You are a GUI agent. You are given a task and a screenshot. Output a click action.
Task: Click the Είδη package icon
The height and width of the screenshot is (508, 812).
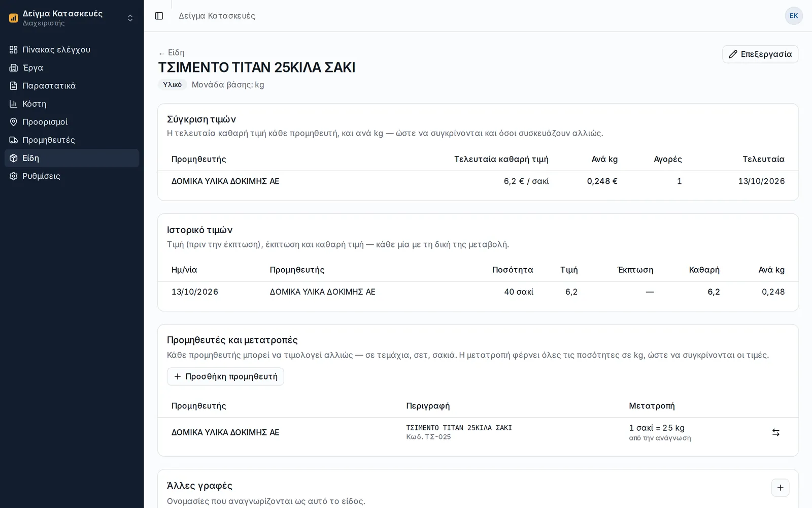click(x=14, y=158)
